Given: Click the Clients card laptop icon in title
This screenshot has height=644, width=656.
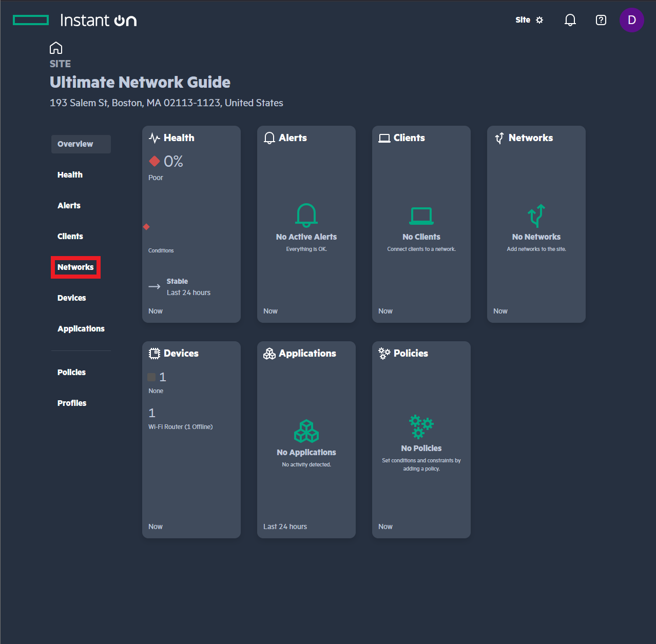Looking at the screenshot, I should (x=384, y=138).
